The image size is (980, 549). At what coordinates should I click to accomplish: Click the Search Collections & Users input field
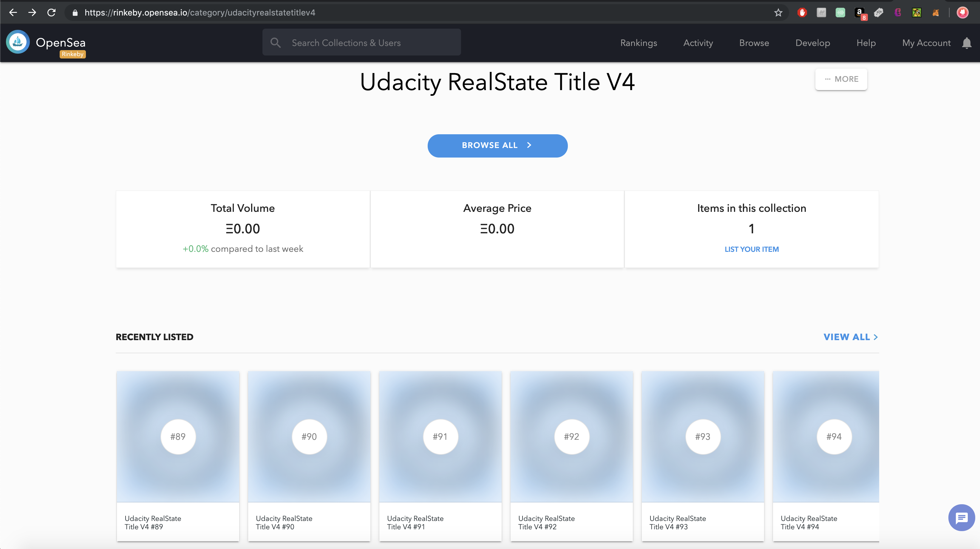pos(362,42)
